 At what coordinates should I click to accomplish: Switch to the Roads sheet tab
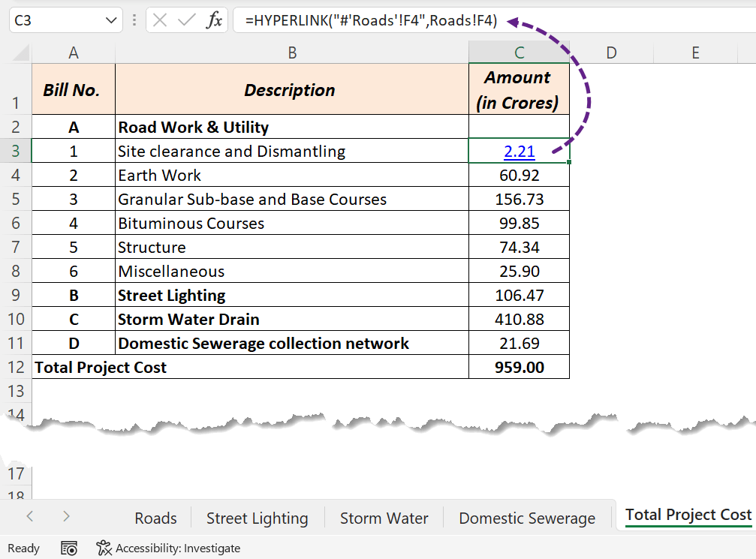point(155,518)
